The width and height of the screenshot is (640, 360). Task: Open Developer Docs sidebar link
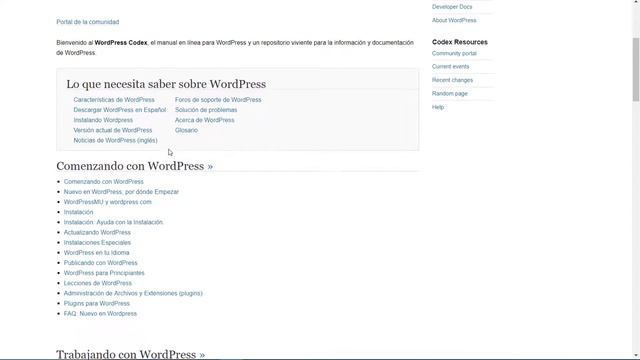pos(452,7)
